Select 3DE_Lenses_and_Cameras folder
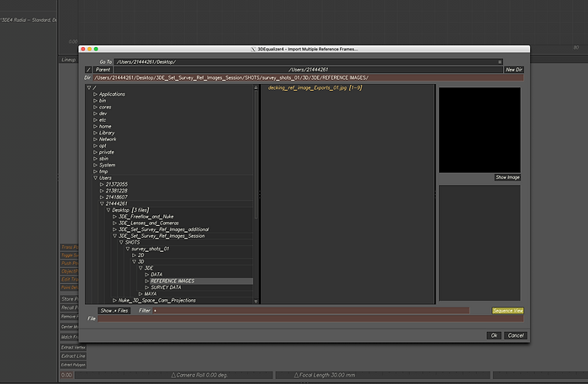 [x=149, y=223]
